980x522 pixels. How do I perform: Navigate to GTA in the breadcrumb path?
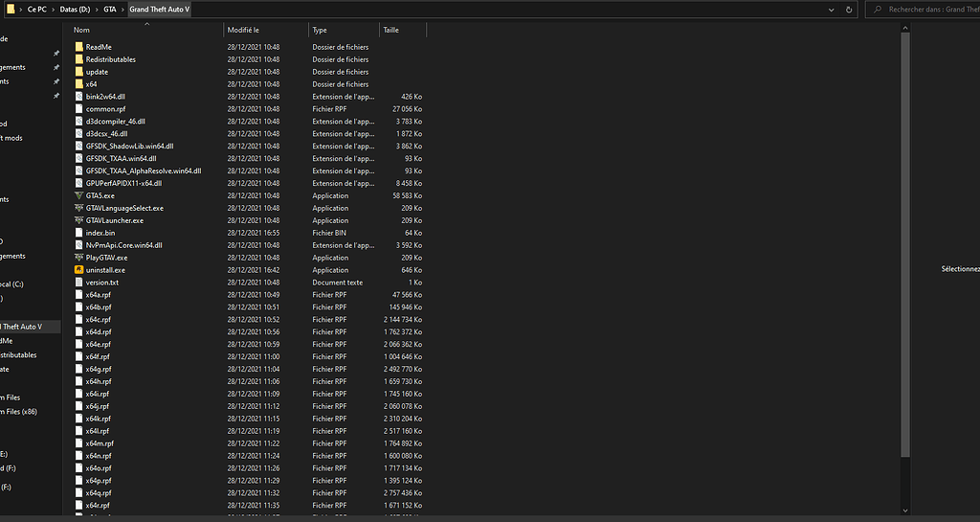110,9
